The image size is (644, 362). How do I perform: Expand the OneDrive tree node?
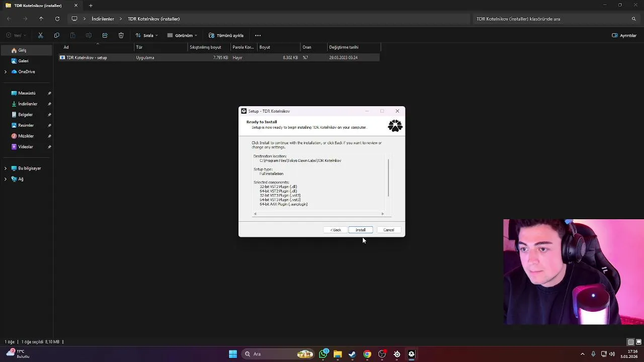coord(6,72)
